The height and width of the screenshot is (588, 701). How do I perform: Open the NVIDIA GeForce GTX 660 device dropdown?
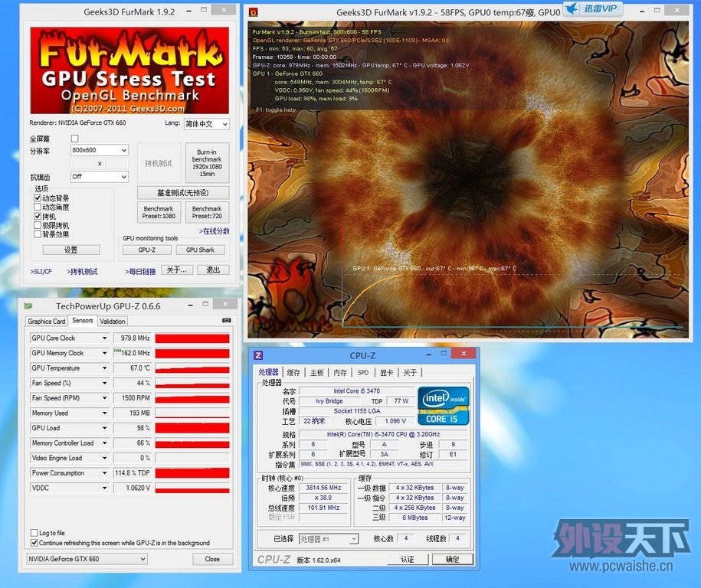(87, 559)
